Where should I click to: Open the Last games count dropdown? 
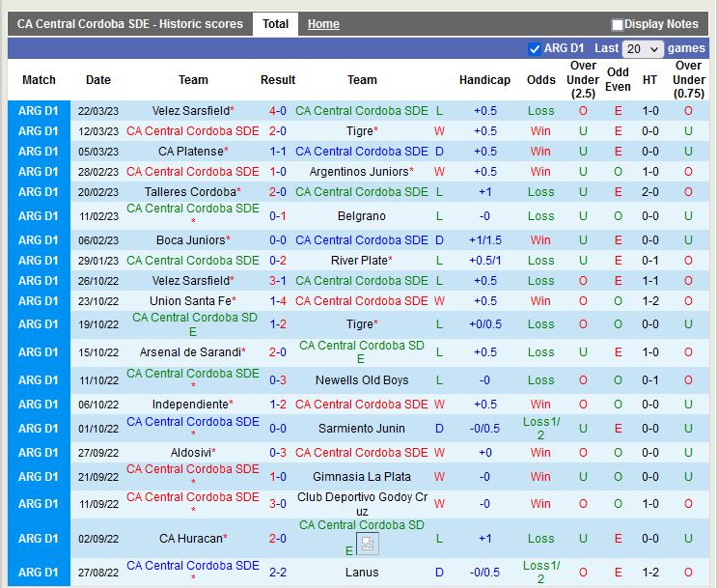643,48
